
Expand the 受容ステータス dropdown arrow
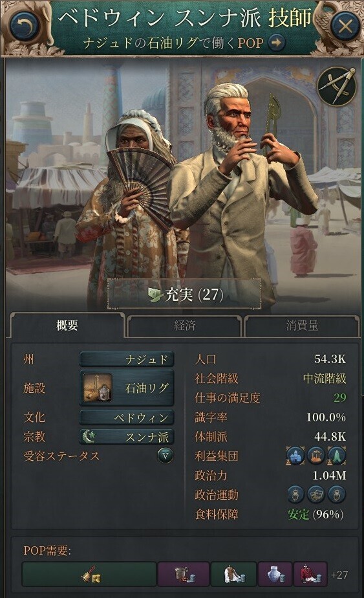(x=166, y=456)
